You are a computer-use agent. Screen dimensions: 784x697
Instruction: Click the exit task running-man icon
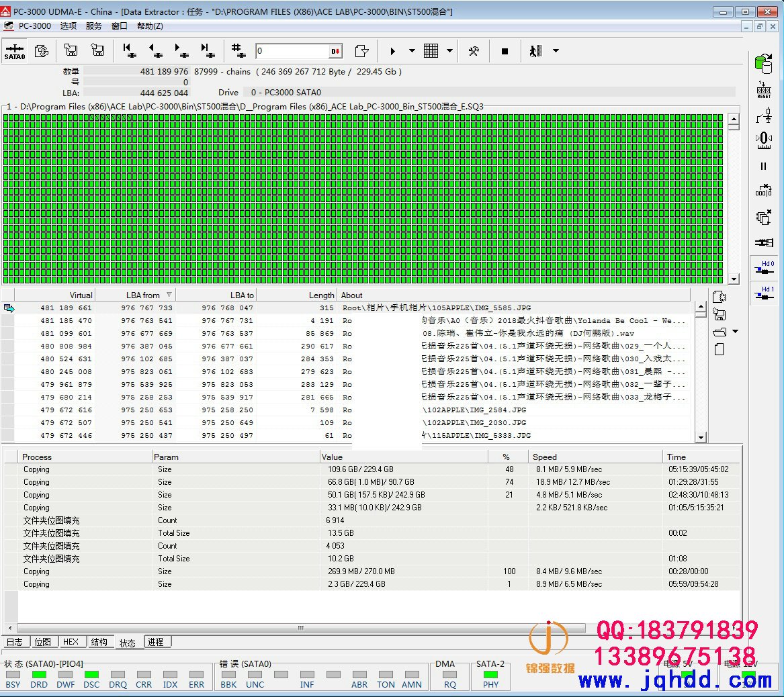[x=535, y=51]
